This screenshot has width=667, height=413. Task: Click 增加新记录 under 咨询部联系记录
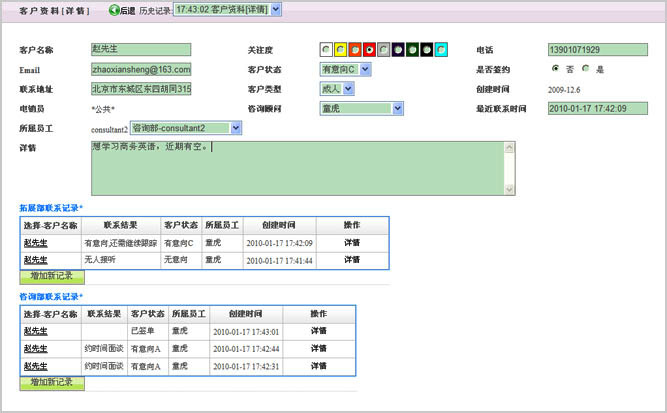(52, 382)
